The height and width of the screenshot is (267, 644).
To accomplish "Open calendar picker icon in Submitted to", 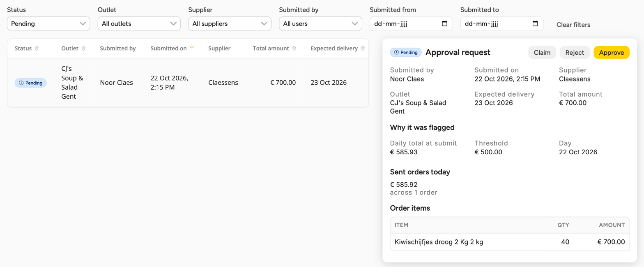I will 535,23.
